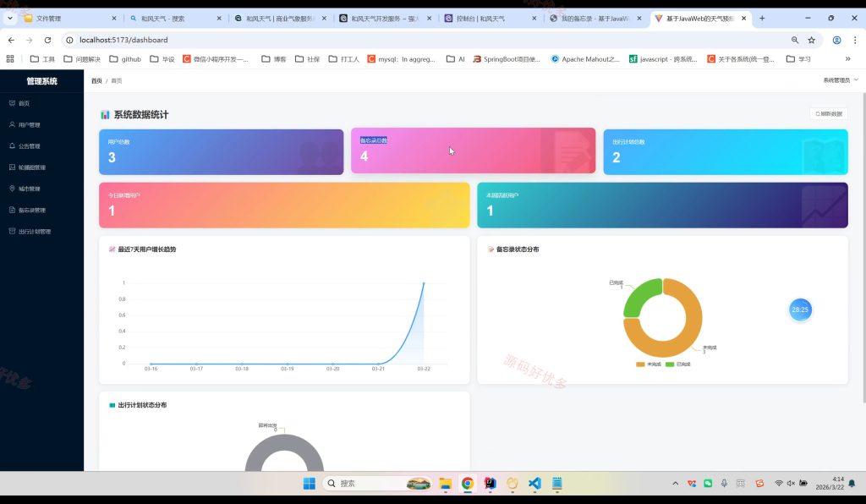Open the Apache Mahout bookmark
The image size is (866, 504).
click(x=585, y=59)
